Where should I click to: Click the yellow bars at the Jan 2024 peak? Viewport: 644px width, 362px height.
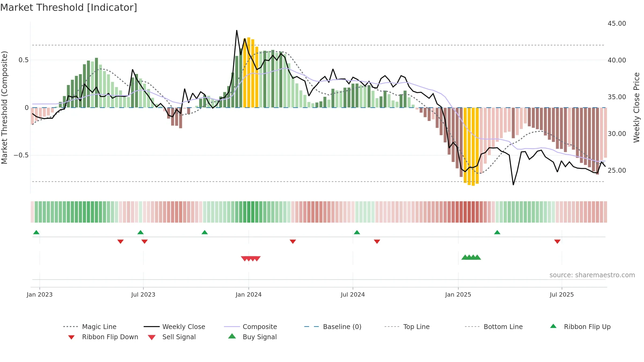(x=251, y=72)
